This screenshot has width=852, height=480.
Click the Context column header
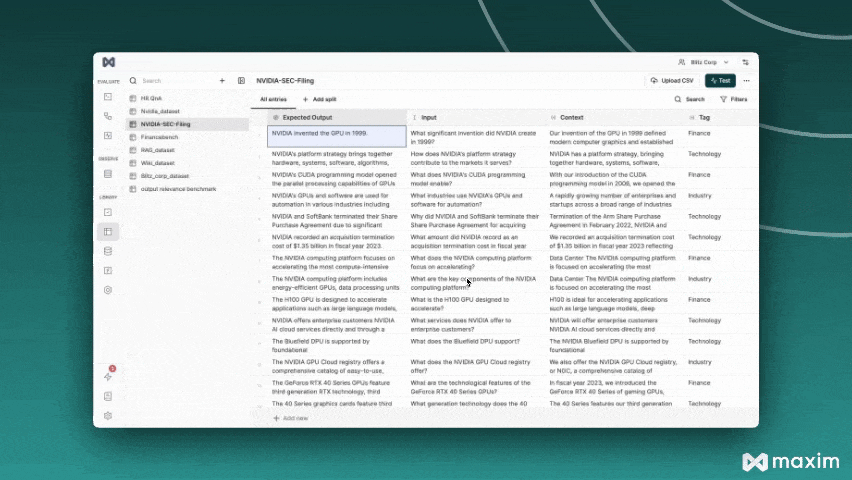614,117
